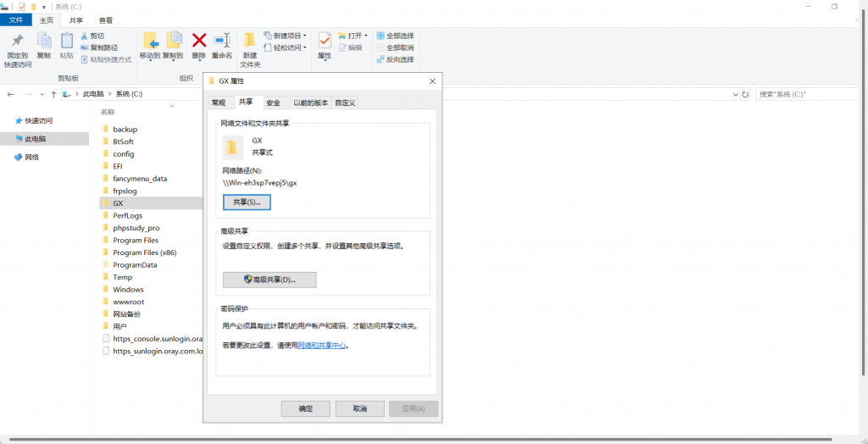The width and height of the screenshot is (868, 444).
Task: Click the Advanced Sharing (高级共享) button
Action: click(270, 280)
